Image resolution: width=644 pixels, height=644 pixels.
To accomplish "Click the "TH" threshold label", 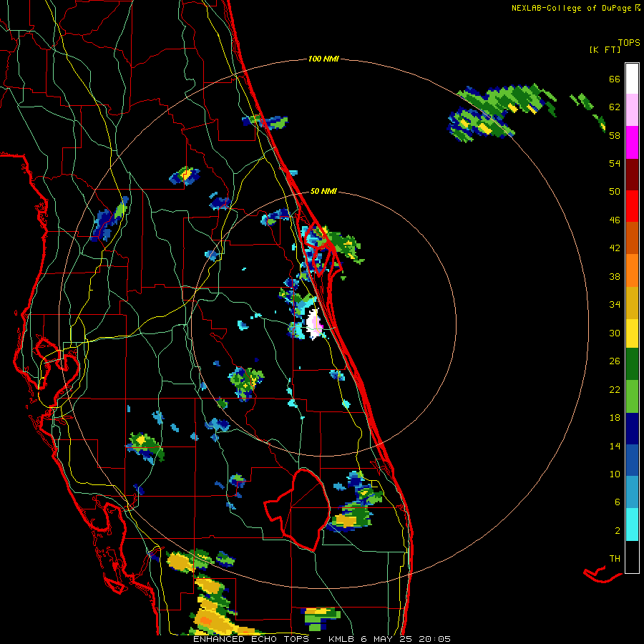I will coord(615,559).
